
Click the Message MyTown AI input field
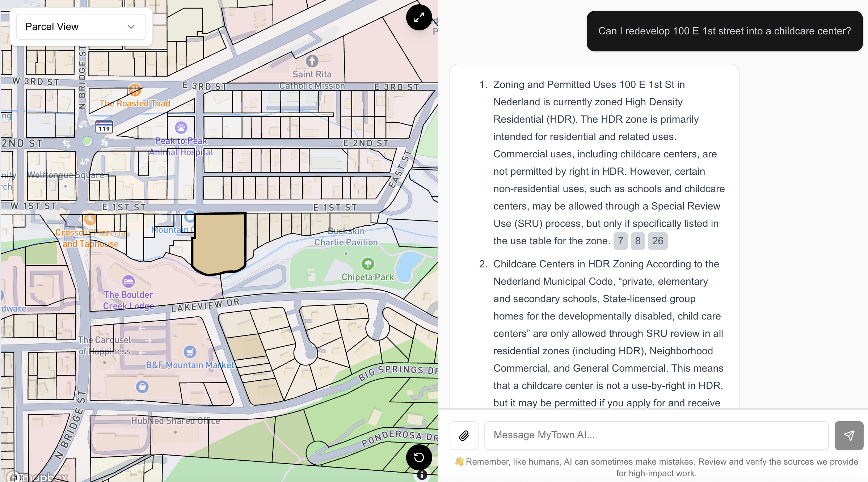[656, 435]
